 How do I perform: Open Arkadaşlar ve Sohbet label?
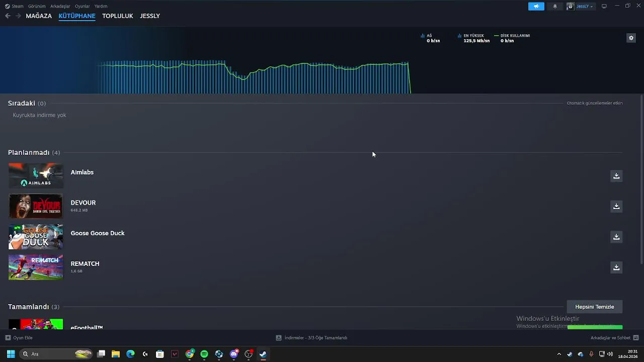pyautogui.click(x=610, y=338)
